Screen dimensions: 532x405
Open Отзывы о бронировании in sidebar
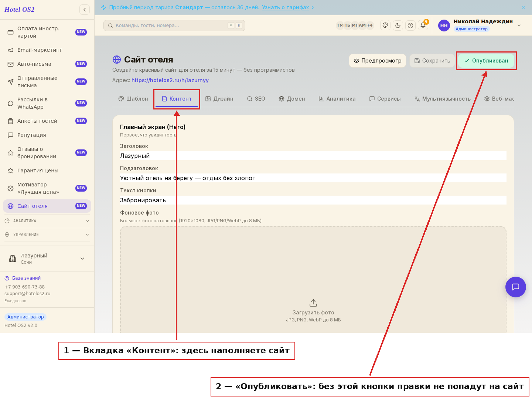click(47, 153)
